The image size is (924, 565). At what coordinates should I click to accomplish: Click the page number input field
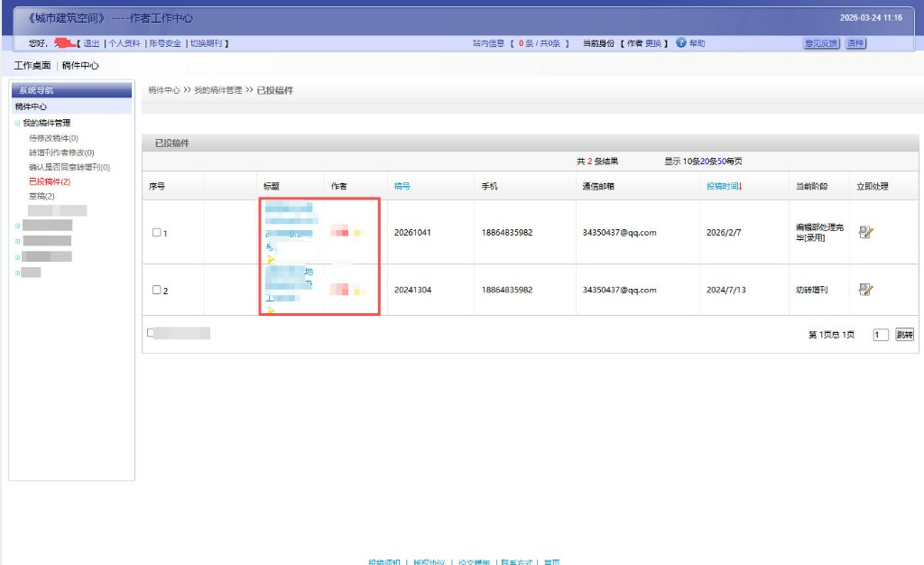click(881, 335)
